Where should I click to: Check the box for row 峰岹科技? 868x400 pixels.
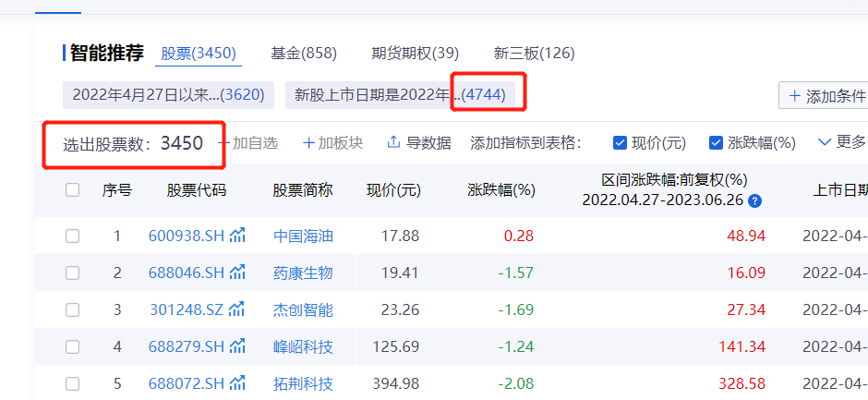pyautogui.click(x=73, y=346)
